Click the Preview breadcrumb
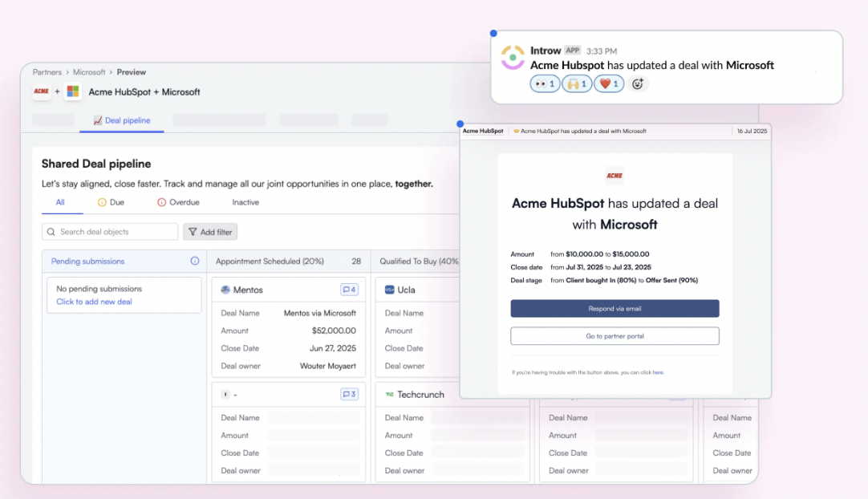The width and height of the screenshot is (868, 499). click(x=132, y=72)
